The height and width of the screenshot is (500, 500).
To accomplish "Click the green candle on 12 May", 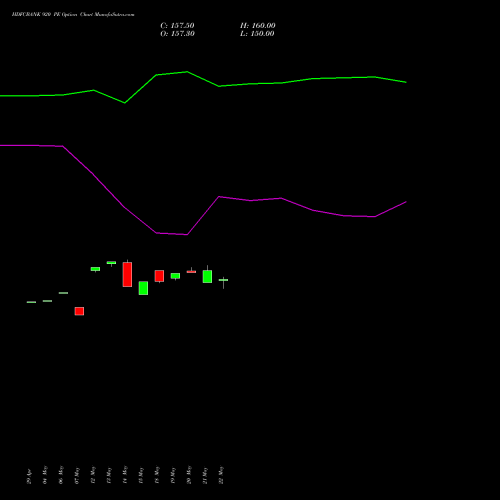I will (95, 269).
